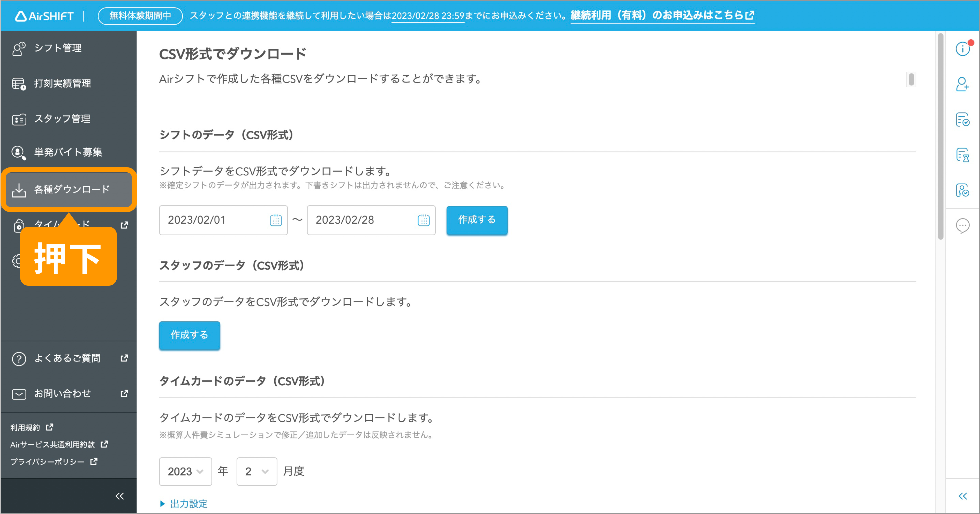
Task: Click the AirSHIFT logo
Action: point(44,16)
